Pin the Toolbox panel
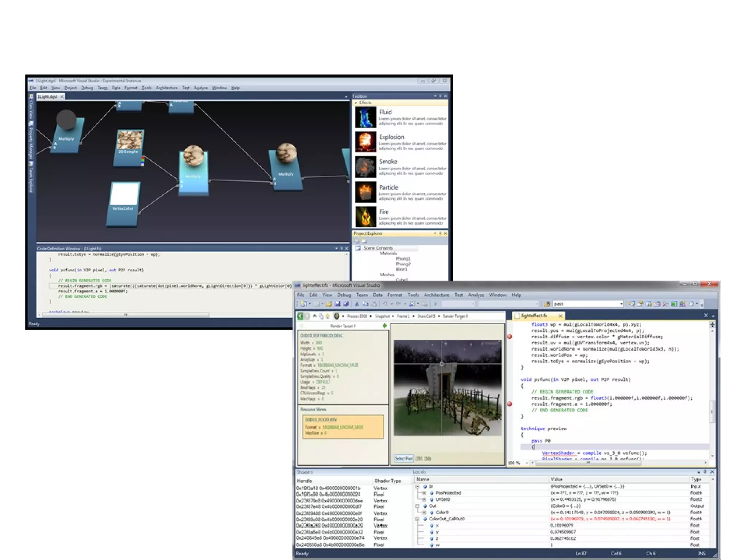Viewport: 747px width, 560px height. [x=440, y=96]
